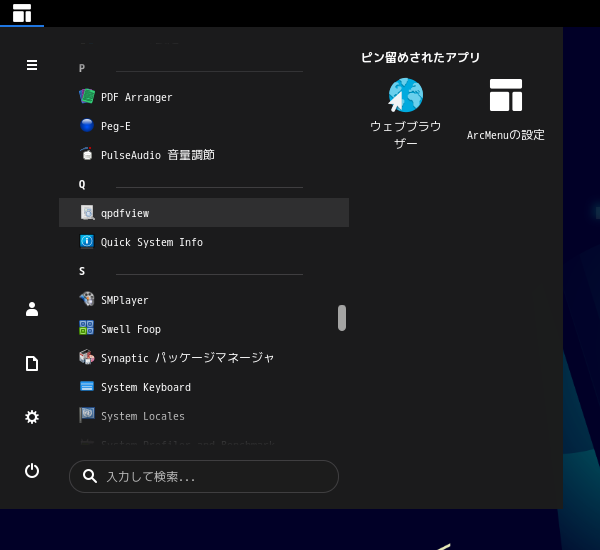
Task: Open PulseAudio volume control icon
Action: point(87,154)
